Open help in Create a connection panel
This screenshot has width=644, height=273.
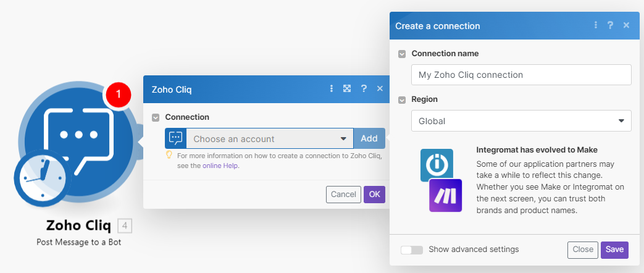[610, 25]
